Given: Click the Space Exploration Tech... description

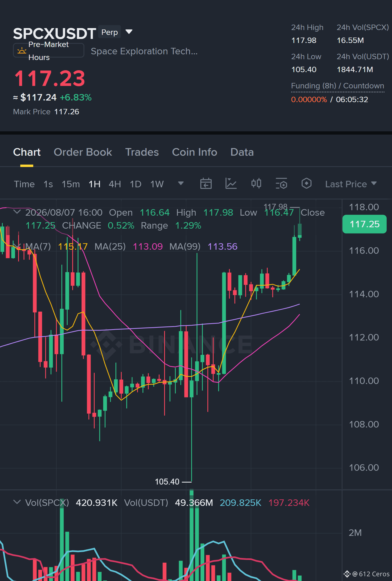Looking at the screenshot, I should pos(144,51).
